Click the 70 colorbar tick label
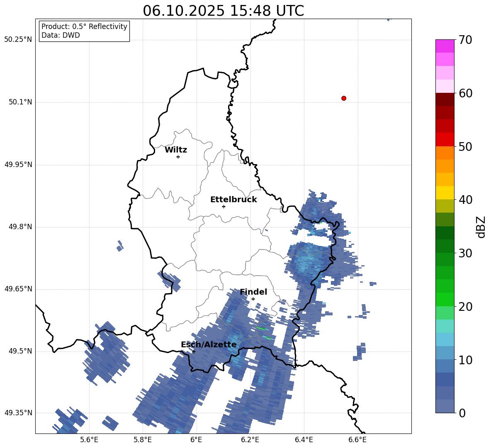Viewport: 491px width, 448px height. [x=465, y=40]
